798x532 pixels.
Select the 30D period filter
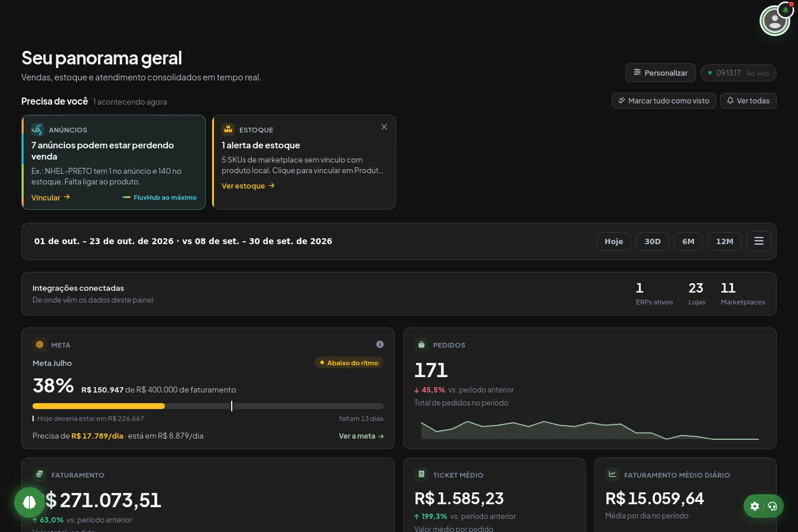click(653, 241)
